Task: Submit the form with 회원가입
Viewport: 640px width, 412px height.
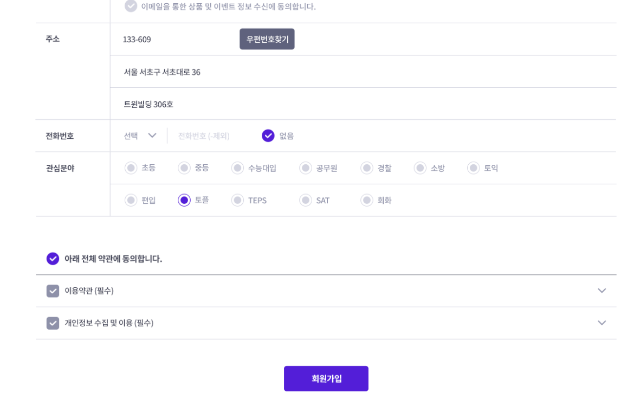Action: click(x=326, y=379)
